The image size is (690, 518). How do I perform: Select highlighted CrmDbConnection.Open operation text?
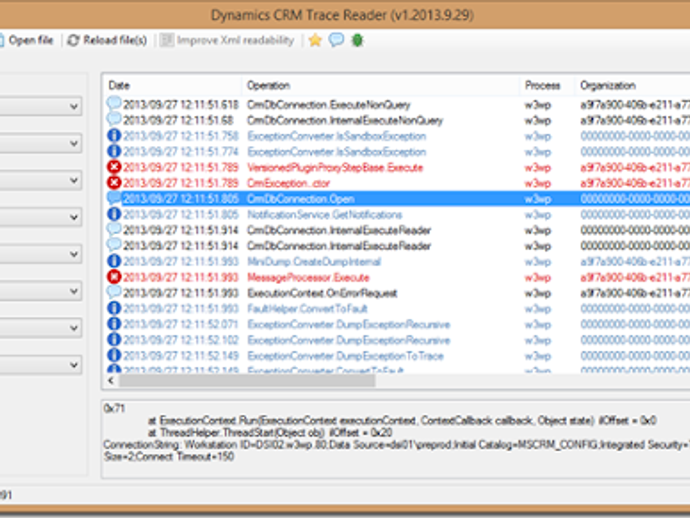pos(300,199)
